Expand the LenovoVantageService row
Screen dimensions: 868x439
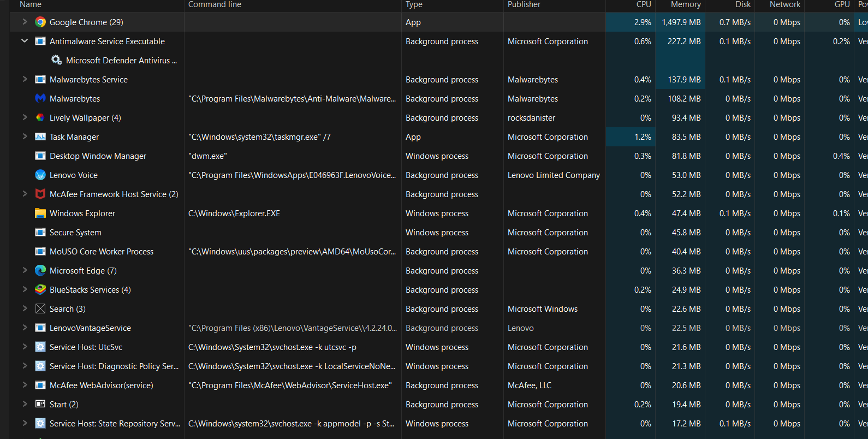25,328
